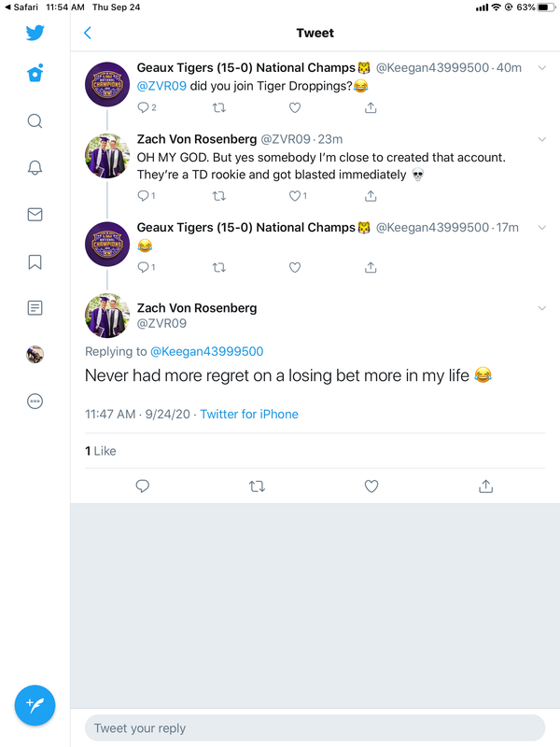Open the sidebar profile picture
Screen dimensions: 560x747
35,355
